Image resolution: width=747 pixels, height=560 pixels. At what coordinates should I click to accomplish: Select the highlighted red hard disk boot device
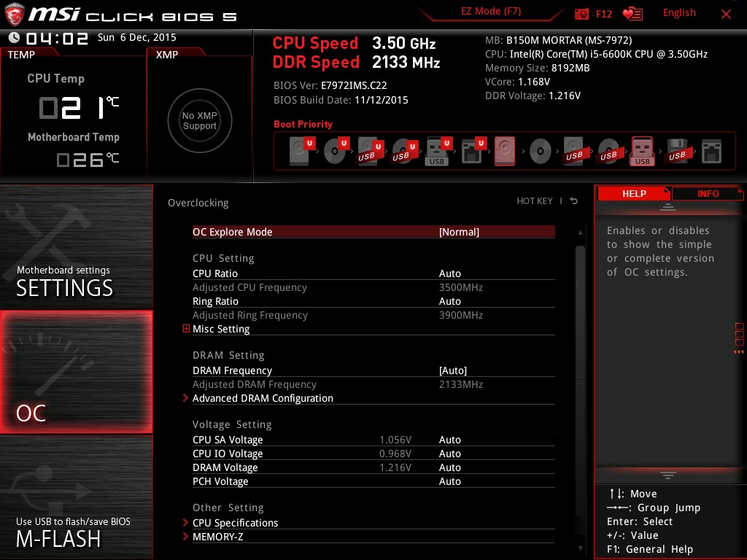pyautogui.click(x=505, y=152)
